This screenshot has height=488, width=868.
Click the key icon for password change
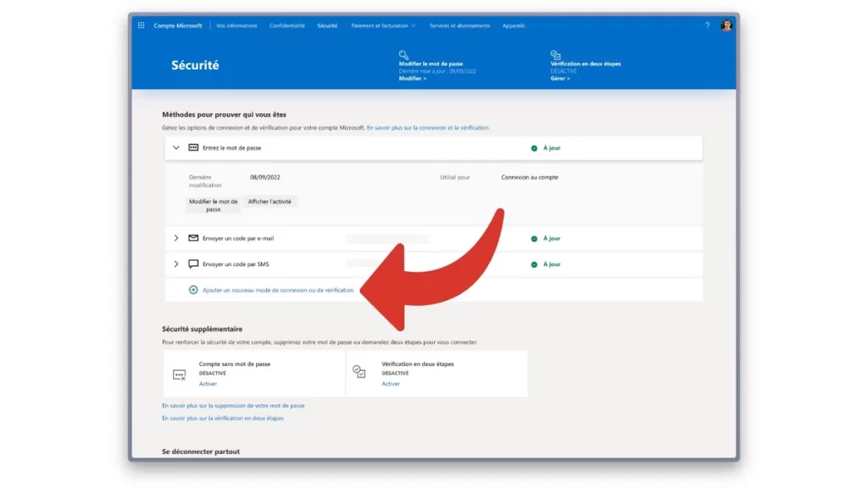tap(404, 55)
